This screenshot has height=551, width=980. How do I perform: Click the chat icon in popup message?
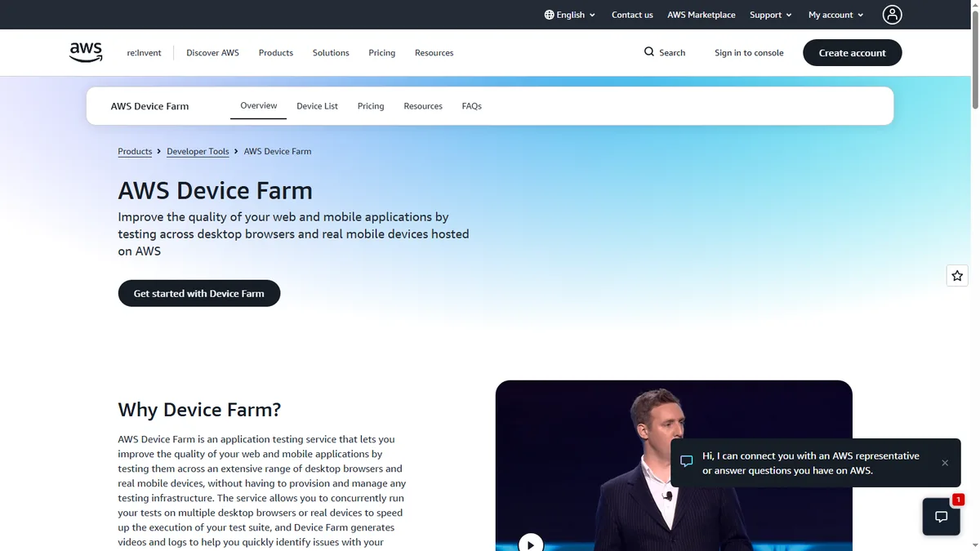tap(687, 462)
